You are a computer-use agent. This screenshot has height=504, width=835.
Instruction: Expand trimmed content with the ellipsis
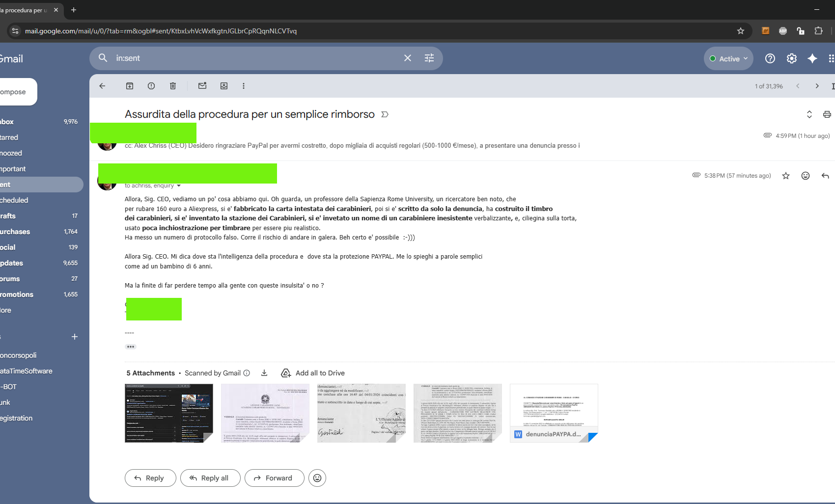[130, 346]
